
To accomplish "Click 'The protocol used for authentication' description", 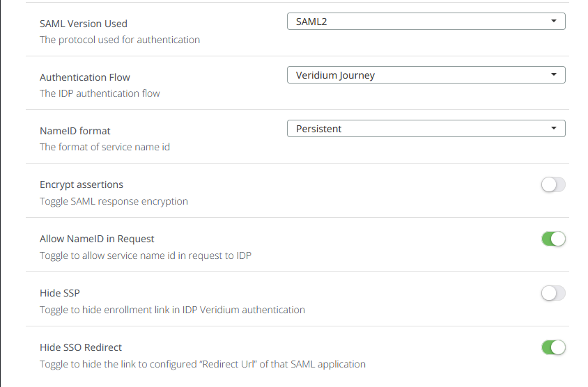I will [x=120, y=40].
